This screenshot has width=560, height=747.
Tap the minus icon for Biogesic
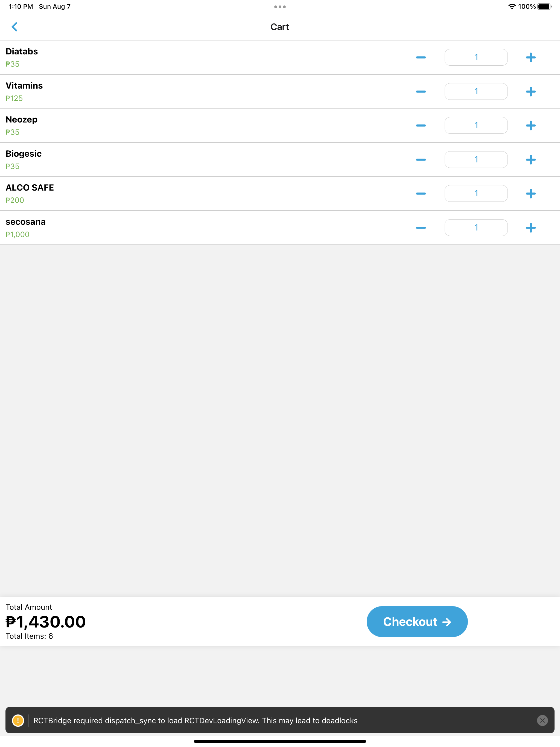tap(421, 159)
